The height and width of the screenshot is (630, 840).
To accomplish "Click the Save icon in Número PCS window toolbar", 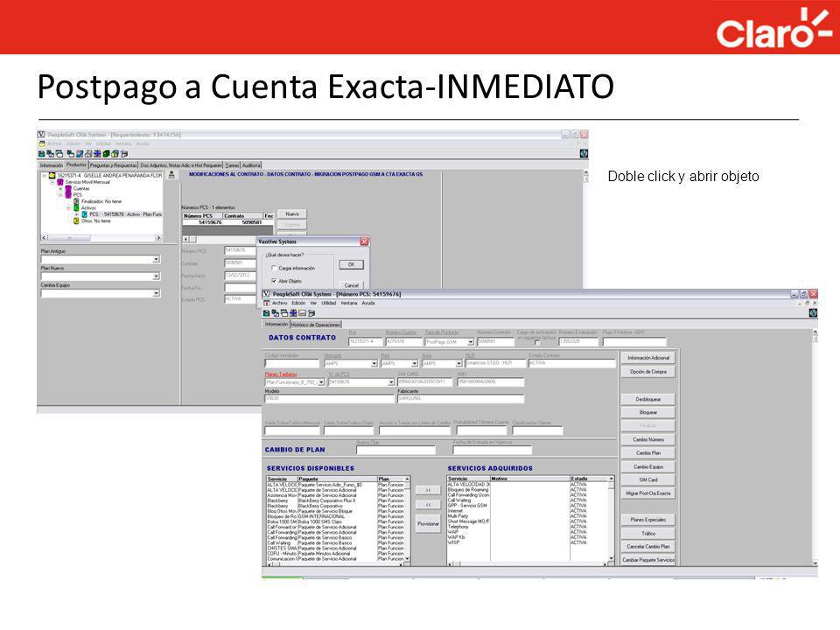I will pos(266,313).
